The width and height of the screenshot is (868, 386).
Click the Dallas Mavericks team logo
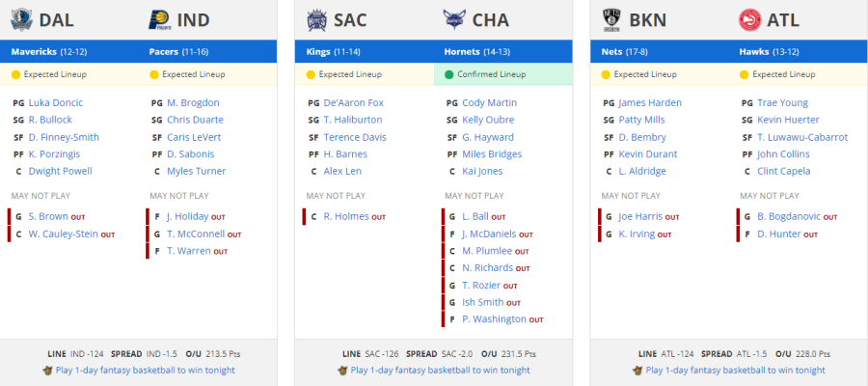21,20
